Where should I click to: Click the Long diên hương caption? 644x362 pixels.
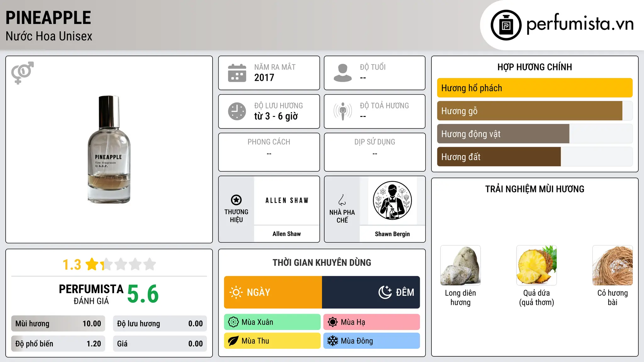(460, 298)
